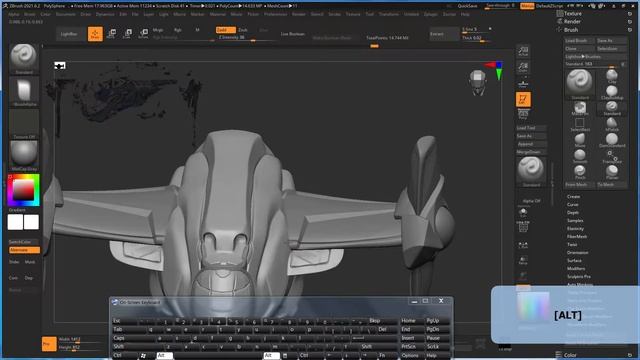Image resolution: width=640 pixels, height=360 pixels.
Task: Expand the Render palette
Action: [572, 22]
